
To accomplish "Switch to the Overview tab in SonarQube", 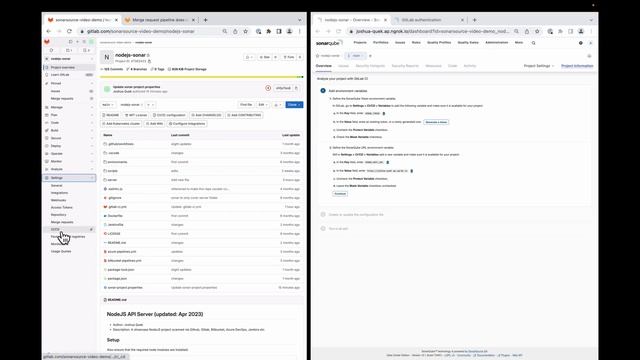I will tap(324, 66).
